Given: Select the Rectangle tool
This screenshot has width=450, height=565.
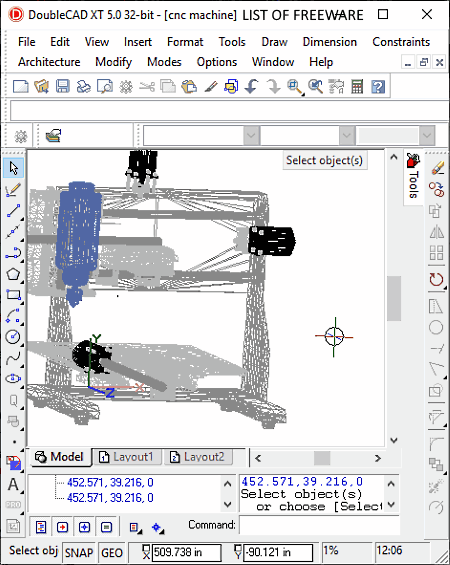Looking at the screenshot, I should click(13, 295).
